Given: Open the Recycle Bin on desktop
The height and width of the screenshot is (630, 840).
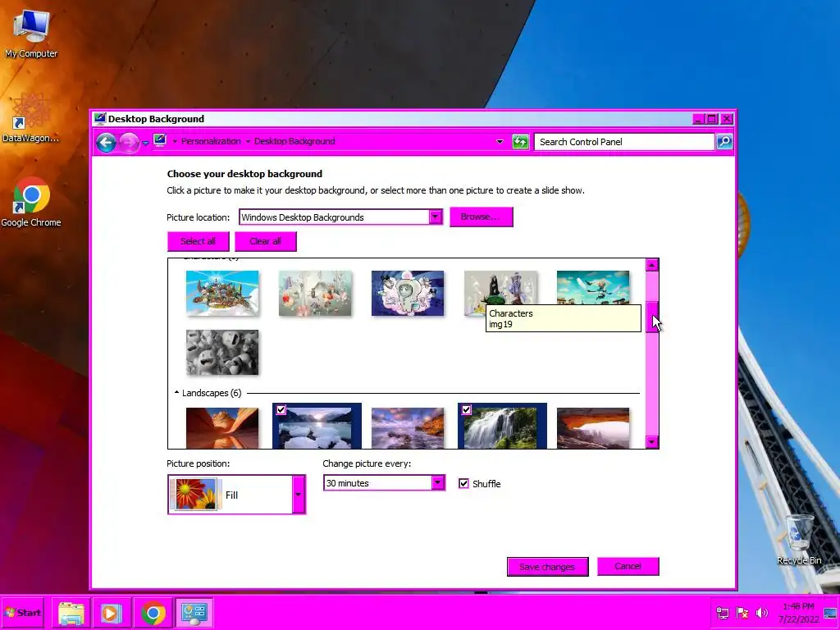Looking at the screenshot, I should click(799, 538).
